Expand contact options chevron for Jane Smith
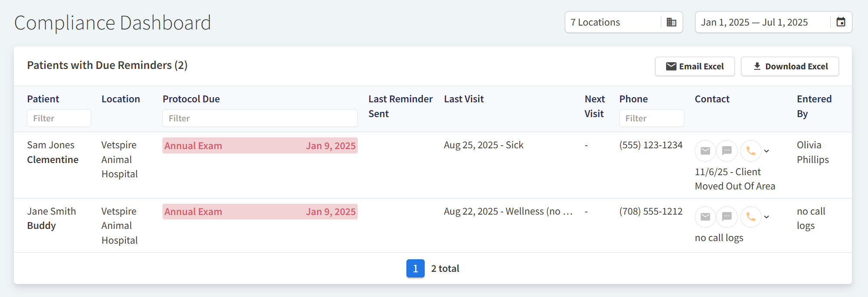 [767, 217]
